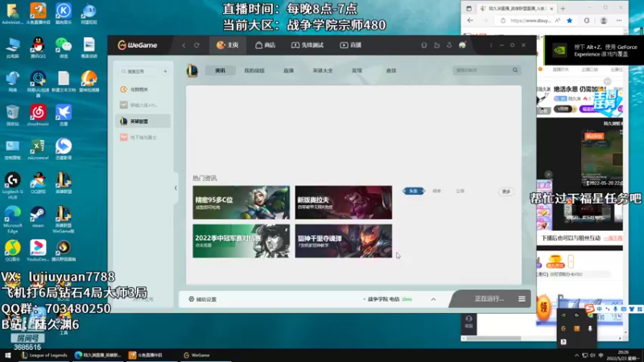This screenshot has height=362, width=644.
Task: Add an app with sidebar plus button
Action: [165, 72]
